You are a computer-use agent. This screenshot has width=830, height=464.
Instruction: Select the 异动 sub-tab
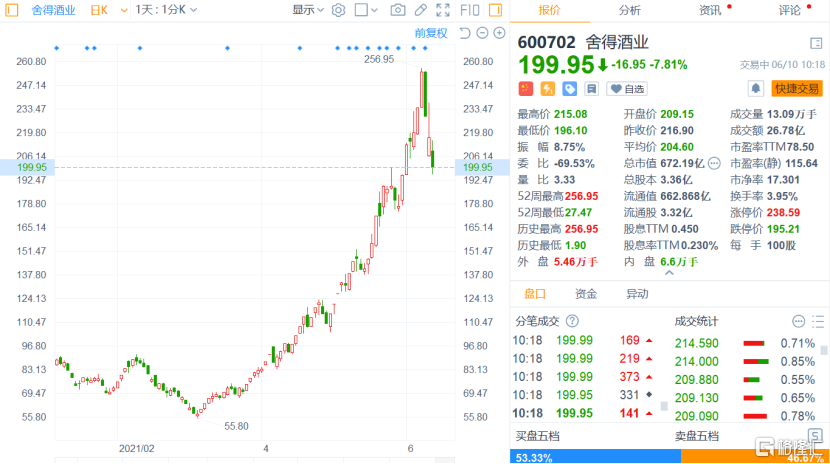click(637, 294)
